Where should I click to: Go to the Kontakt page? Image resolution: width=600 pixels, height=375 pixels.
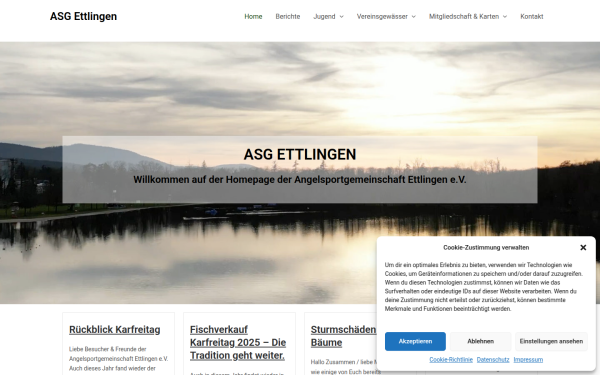click(532, 16)
